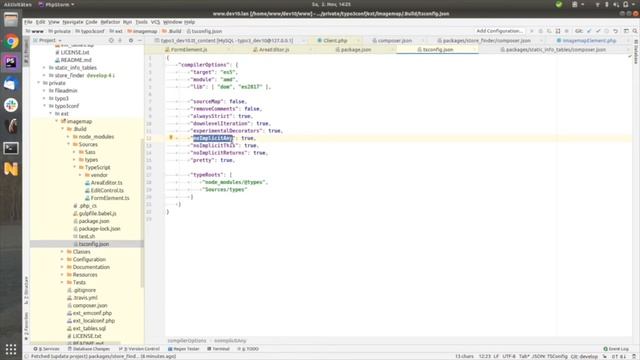Click collapse all icon in Project panel
Image resolution: width=640 pixels, height=360 pixels.
(x=120, y=40)
